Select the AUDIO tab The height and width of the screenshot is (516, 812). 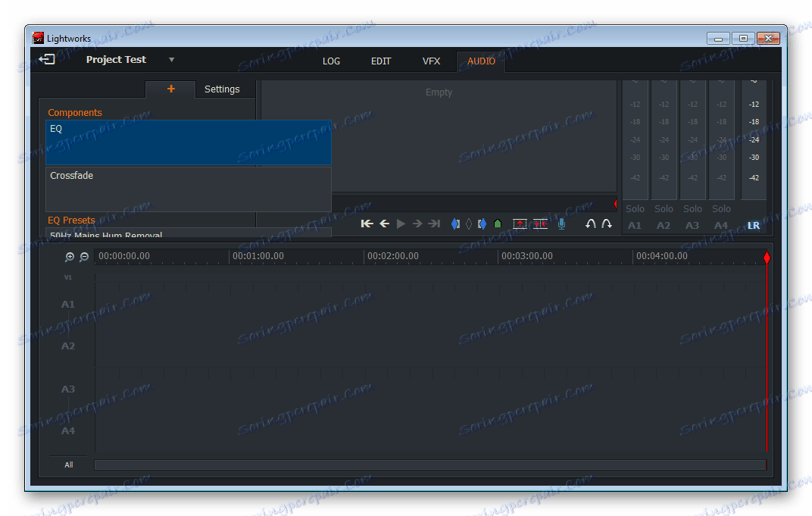click(481, 61)
